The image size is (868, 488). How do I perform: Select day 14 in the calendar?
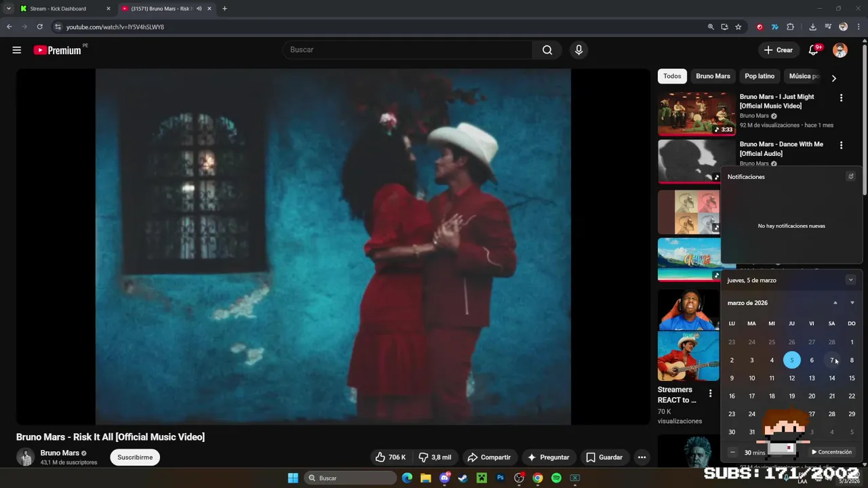click(x=832, y=378)
